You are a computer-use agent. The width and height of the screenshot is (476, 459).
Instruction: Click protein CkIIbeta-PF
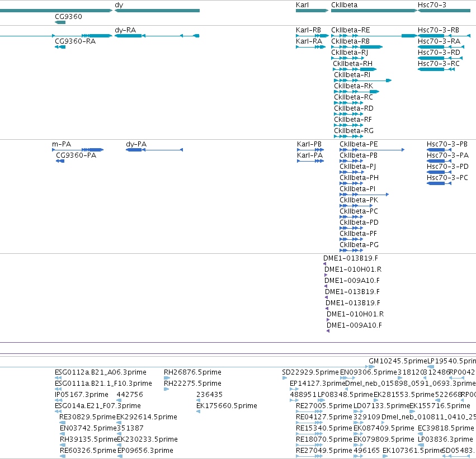click(358, 234)
